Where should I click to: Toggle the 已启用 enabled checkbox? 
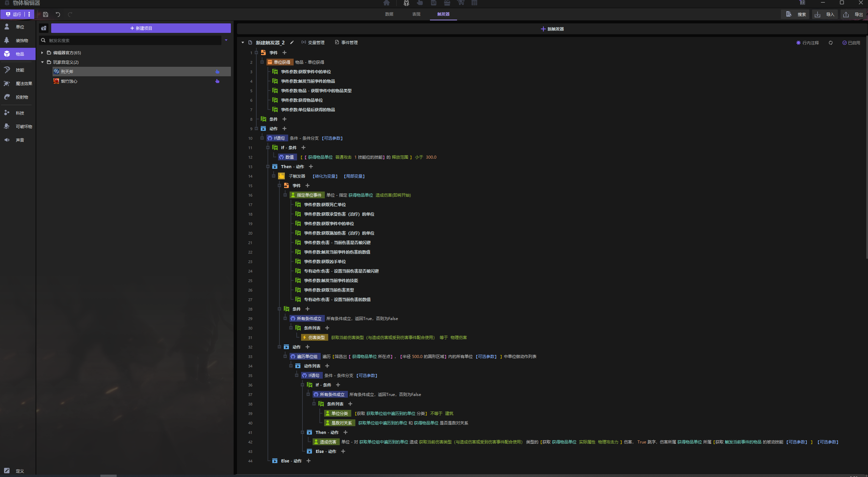tap(851, 43)
